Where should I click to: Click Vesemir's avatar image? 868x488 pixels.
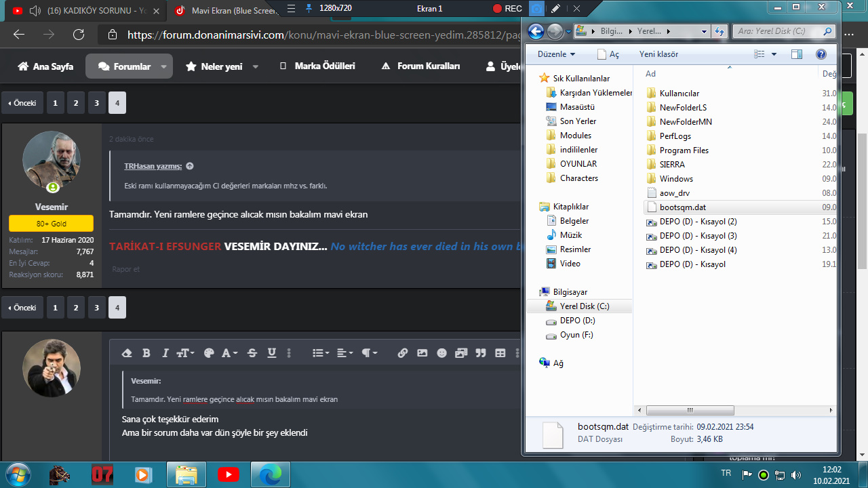[x=52, y=160]
